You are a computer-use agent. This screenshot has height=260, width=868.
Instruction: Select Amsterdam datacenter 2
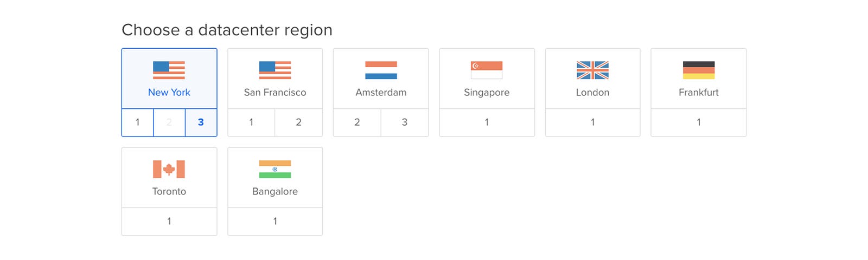pos(357,122)
